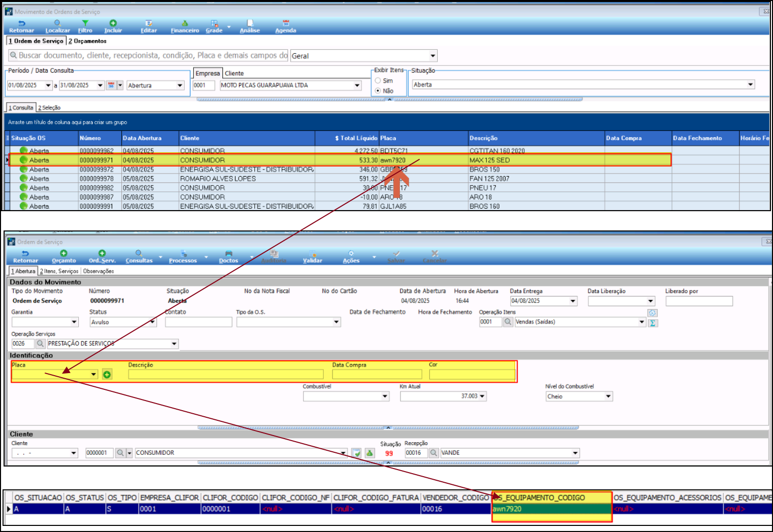
Task: Click the Ord.Serv. toolbar icon
Action: 102,253
